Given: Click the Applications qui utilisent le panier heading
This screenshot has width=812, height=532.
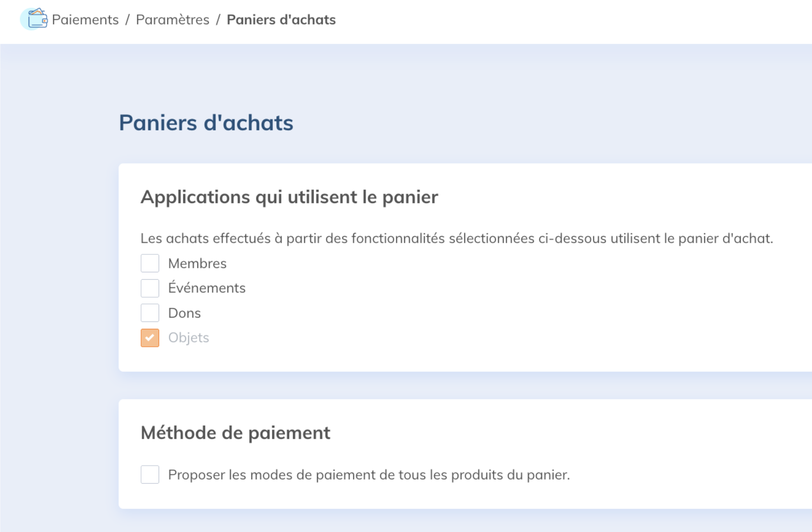Looking at the screenshot, I should (289, 197).
